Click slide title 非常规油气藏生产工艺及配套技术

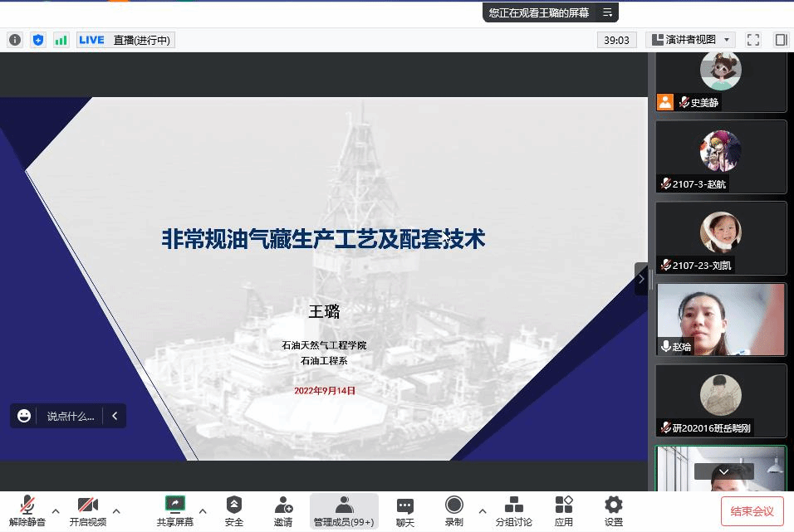pos(323,239)
